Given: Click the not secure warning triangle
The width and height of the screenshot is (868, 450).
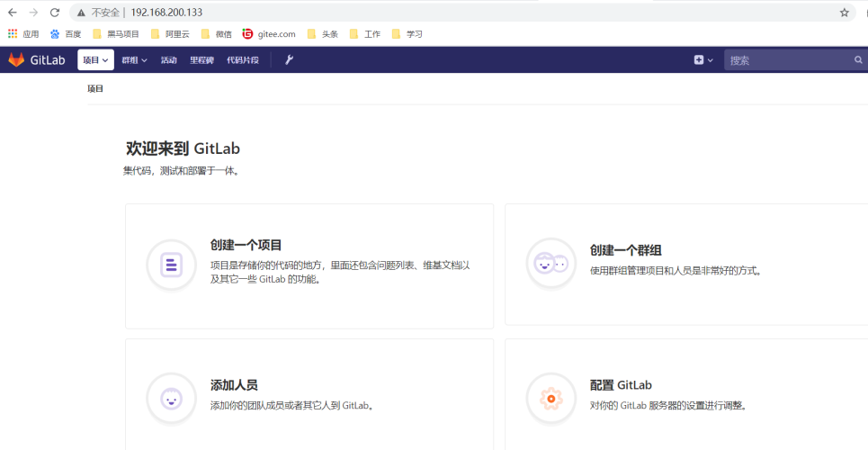Looking at the screenshot, I should [x=81, y=13].
